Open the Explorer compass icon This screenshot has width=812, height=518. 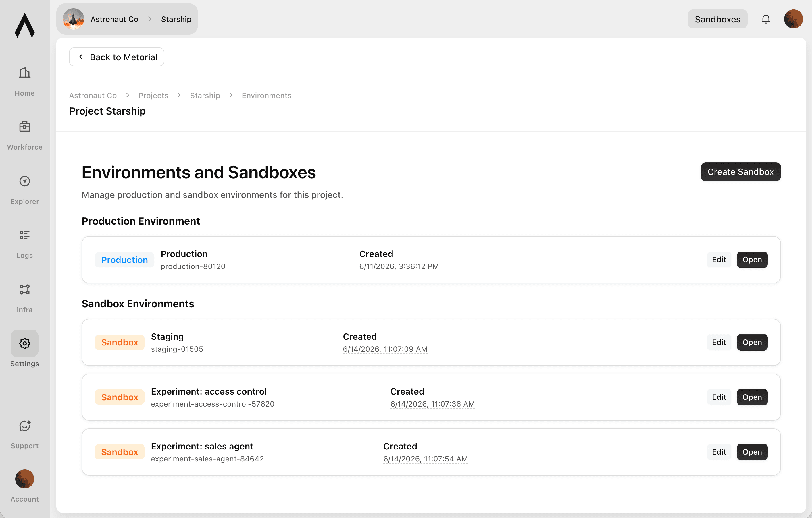pos(25,181)
